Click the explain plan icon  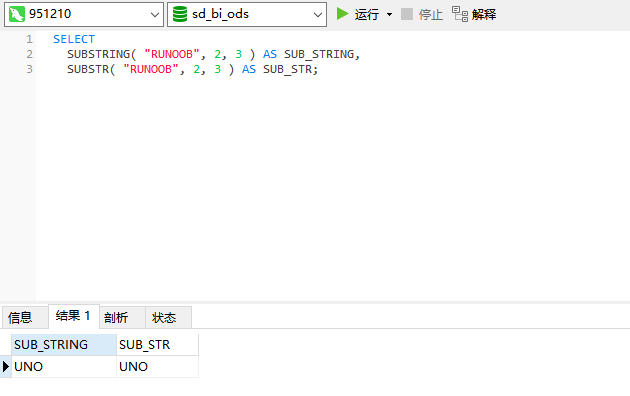[460, 14]
